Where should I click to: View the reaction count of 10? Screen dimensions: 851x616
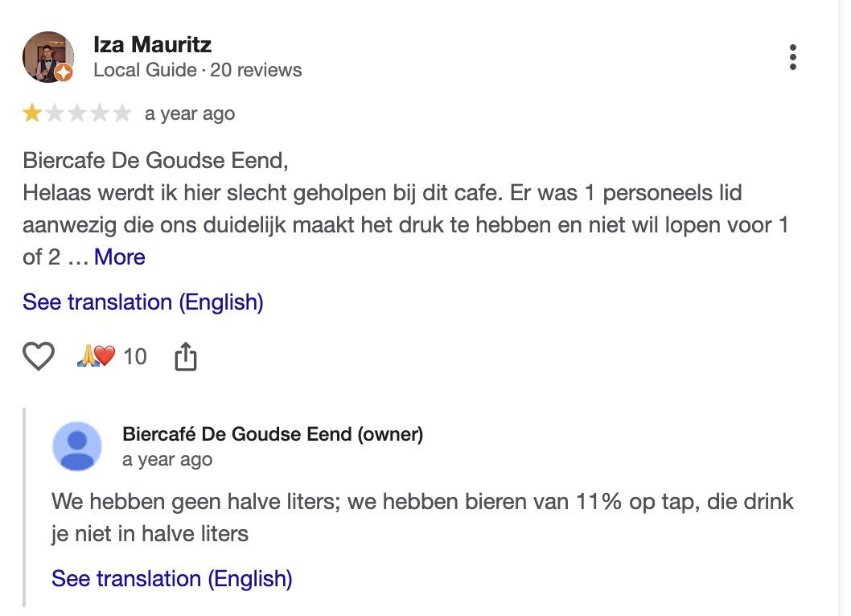pos(135,356)
